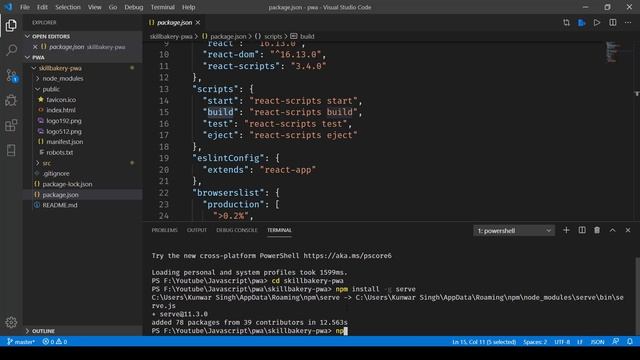Click the run play icon in editor toolbar

coord(597,22)
